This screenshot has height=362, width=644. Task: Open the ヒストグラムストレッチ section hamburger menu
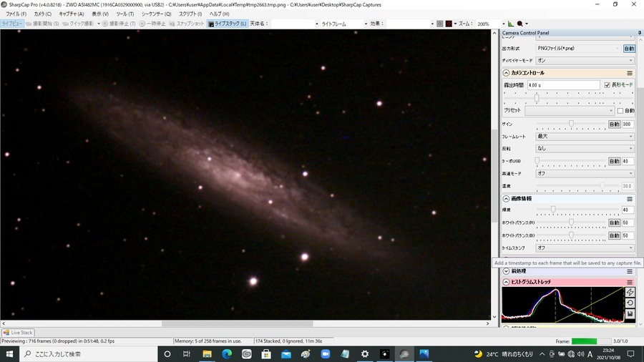(629, 282)
